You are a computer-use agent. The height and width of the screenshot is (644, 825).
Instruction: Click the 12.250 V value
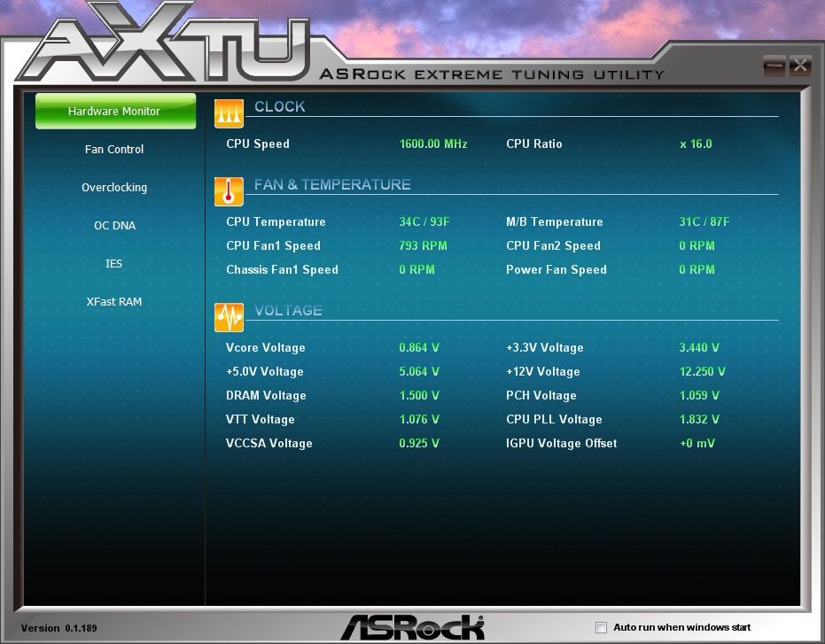(703, 371)
